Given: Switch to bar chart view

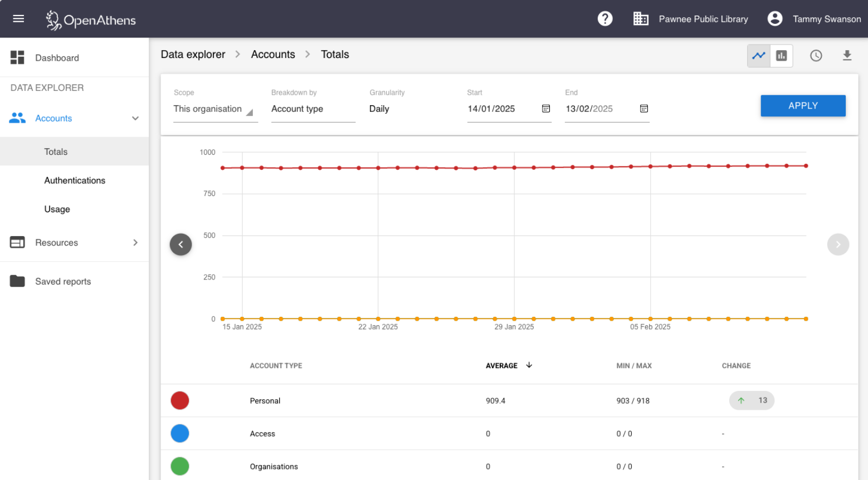Looking at the screenshot, I should pos(782,56).
